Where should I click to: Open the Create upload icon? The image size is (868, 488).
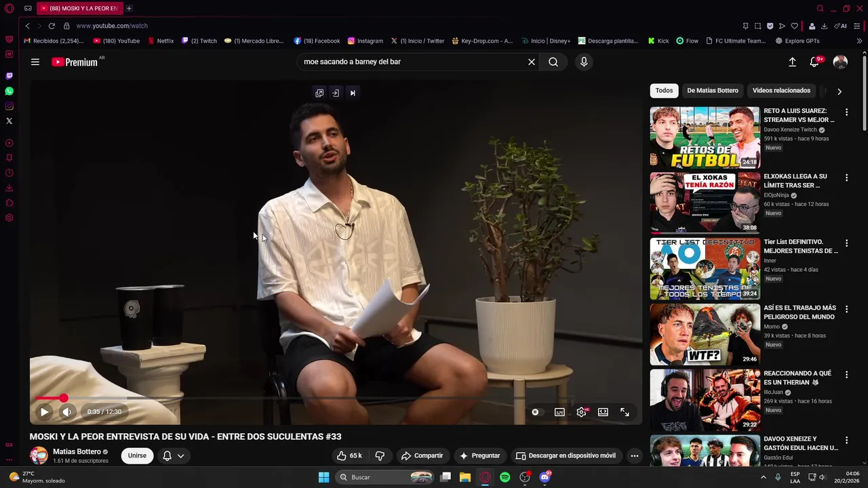(792, 62)
